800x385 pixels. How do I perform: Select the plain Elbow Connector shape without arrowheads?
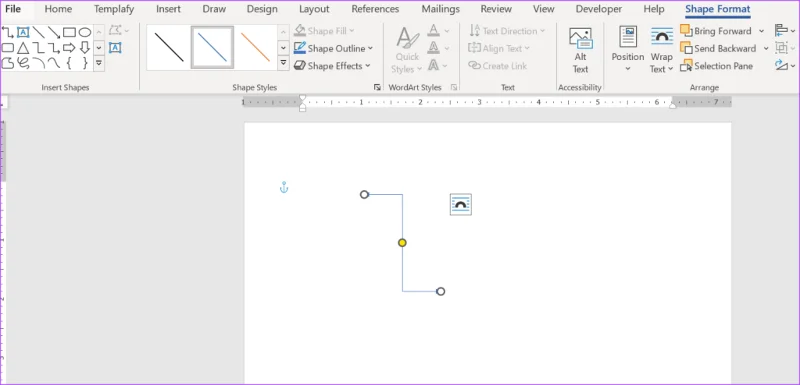pyautogui.click(x=38, y=48)
